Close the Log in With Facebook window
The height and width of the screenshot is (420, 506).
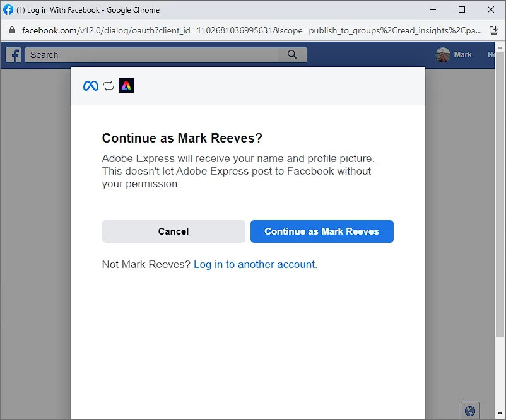pyautogui.click(x=491, y=9)
